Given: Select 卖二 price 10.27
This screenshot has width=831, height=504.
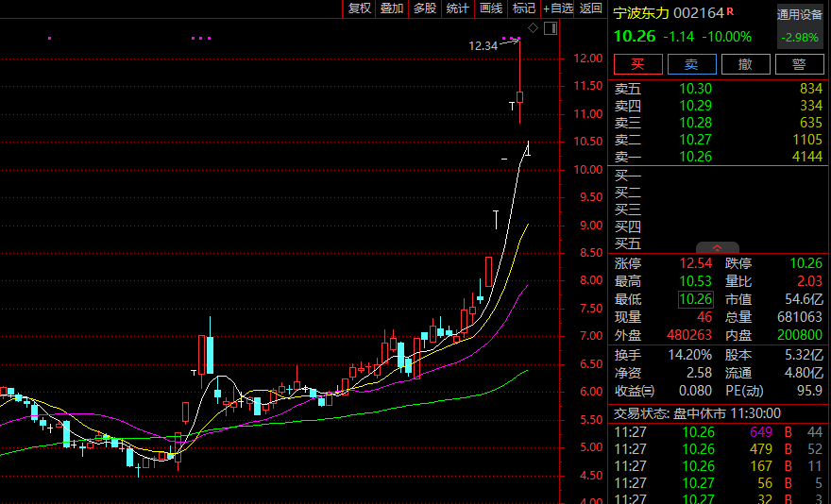Looking at the screenshot, I should click(695, 140).
